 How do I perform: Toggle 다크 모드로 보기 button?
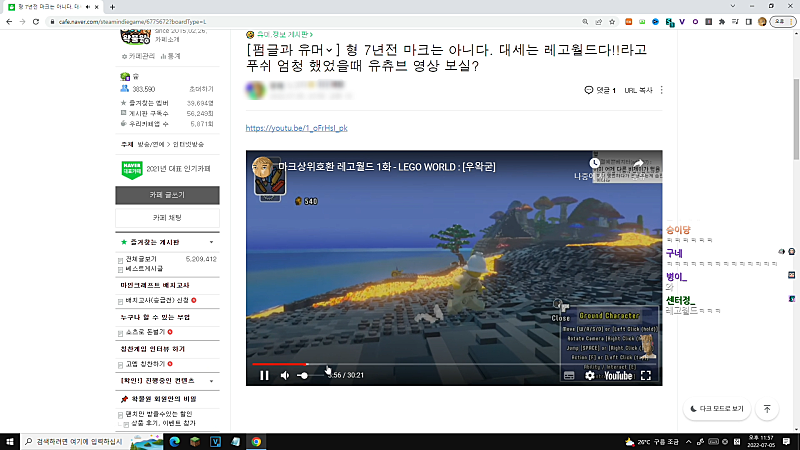716,409
